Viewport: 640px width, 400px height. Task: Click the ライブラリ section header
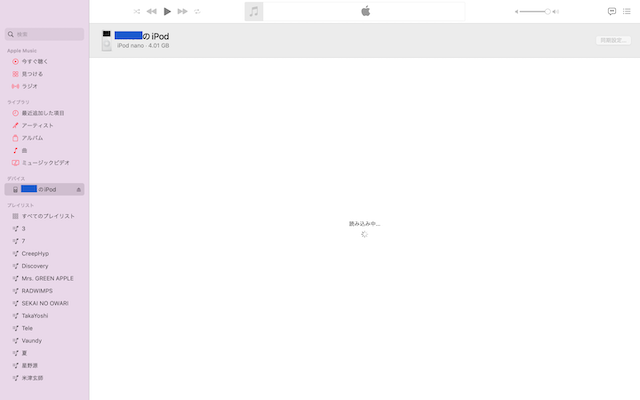pyautogui.click(x=18, y=102)
